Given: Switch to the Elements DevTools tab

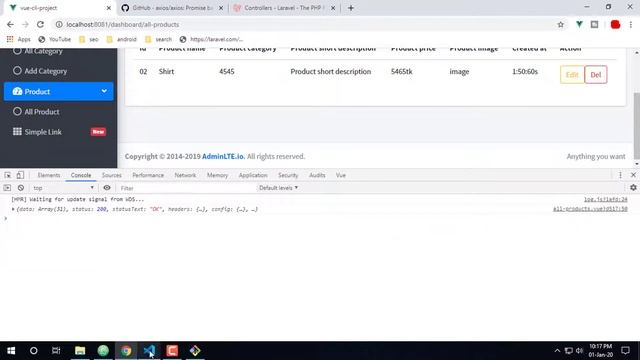Looking at the screenshot, I should 49,175.
